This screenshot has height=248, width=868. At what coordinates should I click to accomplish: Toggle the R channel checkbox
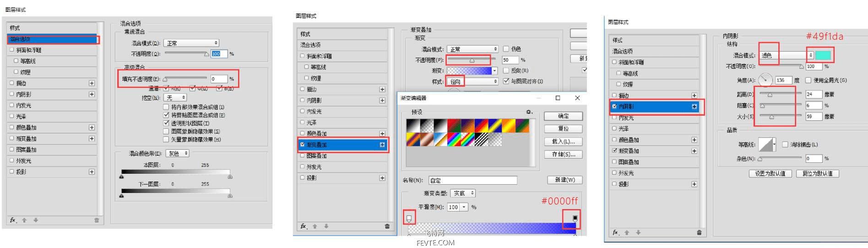tap(166, 88)
